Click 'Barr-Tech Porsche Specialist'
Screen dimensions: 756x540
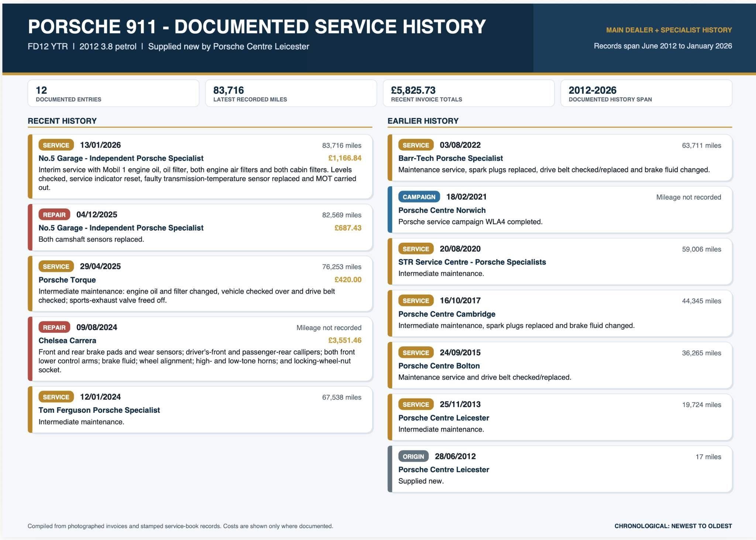pos(450,158)
